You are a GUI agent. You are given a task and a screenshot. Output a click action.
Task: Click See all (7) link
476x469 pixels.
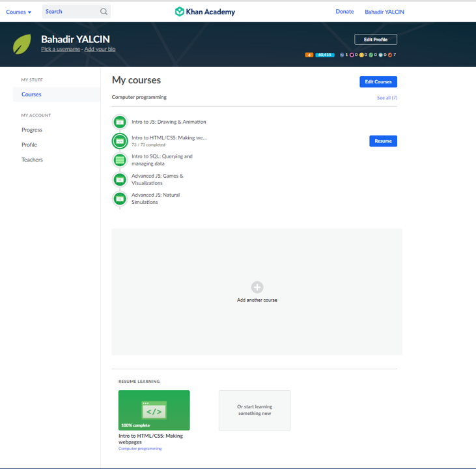(387, 98)
